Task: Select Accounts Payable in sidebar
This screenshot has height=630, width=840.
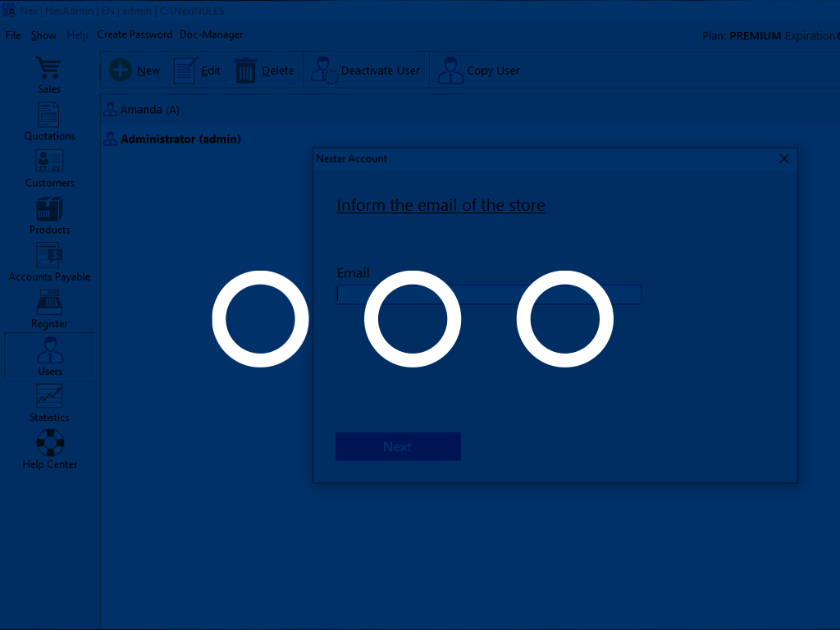Action: [x=49, y=261]
